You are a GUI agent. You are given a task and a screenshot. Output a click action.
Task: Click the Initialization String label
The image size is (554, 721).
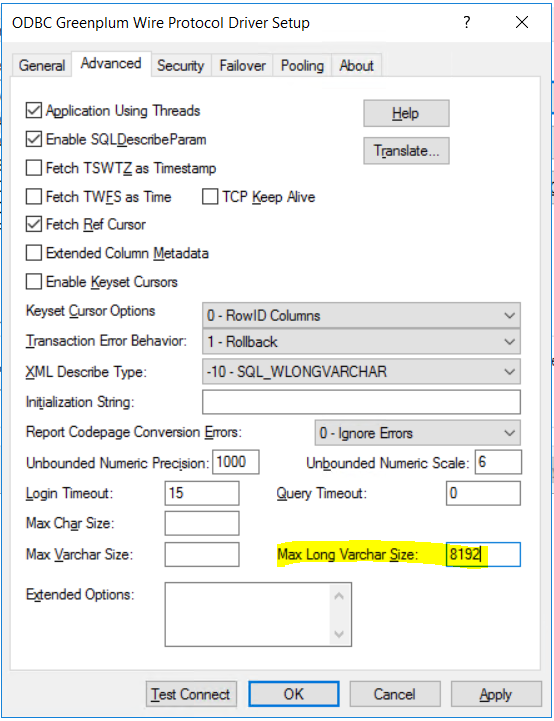pos(80,402)
